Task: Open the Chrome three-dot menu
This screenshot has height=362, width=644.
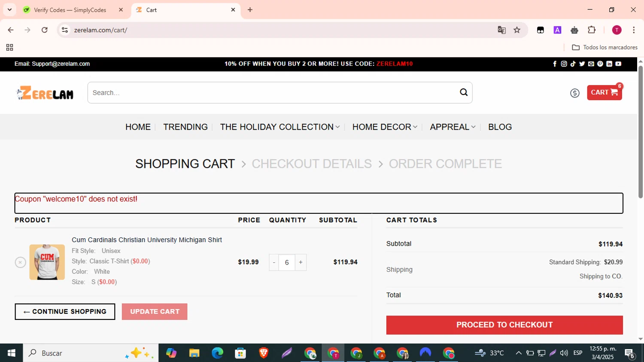Action: tap(634, 30)
